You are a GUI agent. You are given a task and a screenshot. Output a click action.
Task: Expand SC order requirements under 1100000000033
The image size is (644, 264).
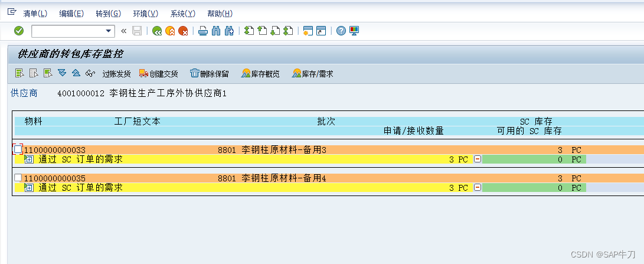pos(29,159)
